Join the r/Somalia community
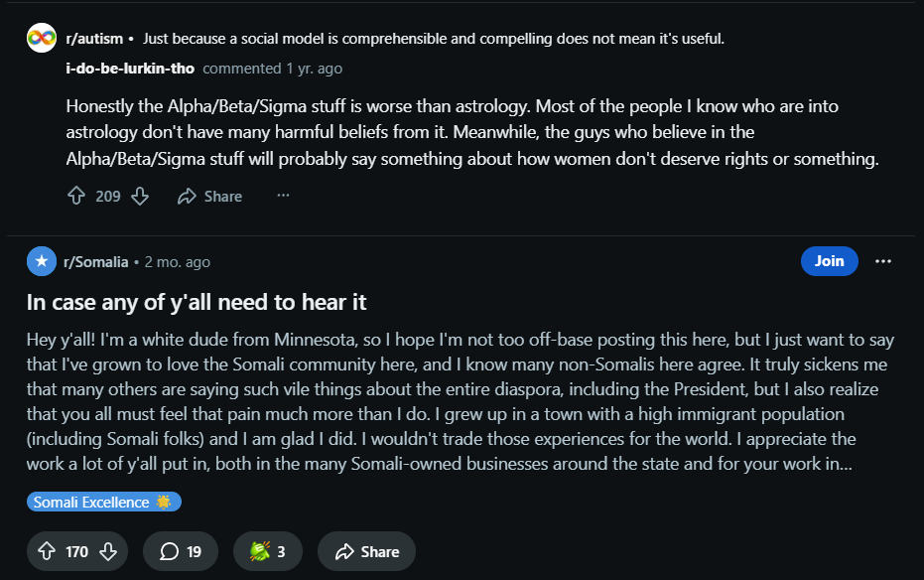 click(829, 261)
